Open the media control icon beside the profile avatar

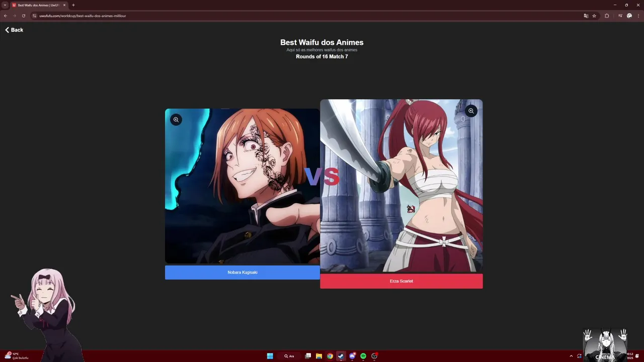[x=620, y=16]
